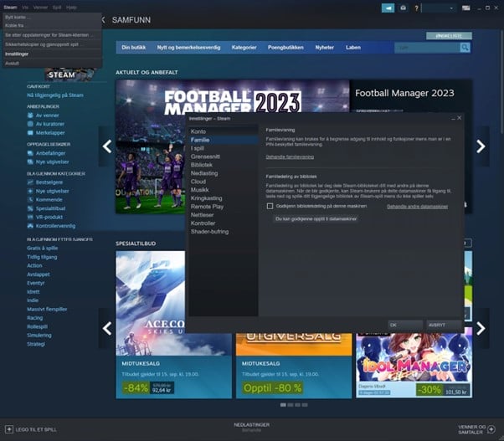Show next special offers arrow
The width and height of the screenshot is (504, 441).
(481, 328)
